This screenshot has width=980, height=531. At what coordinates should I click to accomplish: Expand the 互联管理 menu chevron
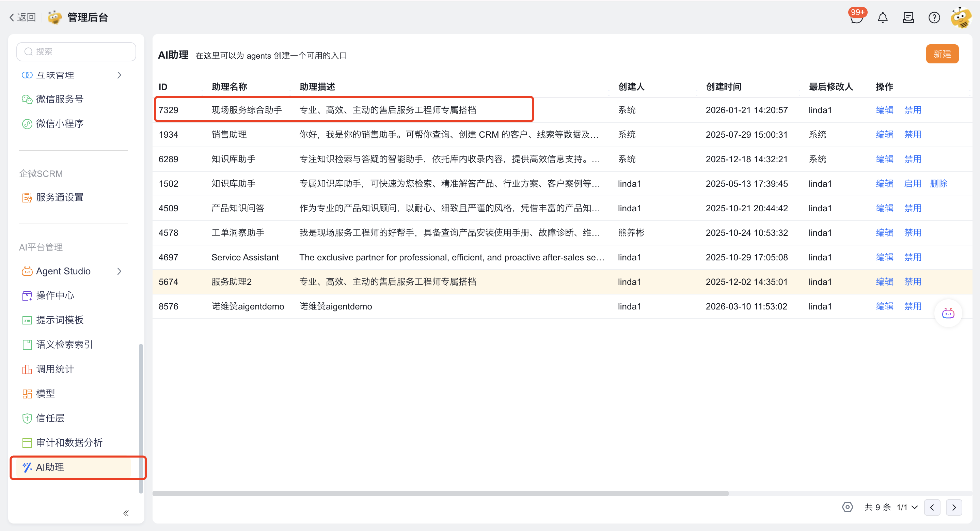tap(120, 75)
